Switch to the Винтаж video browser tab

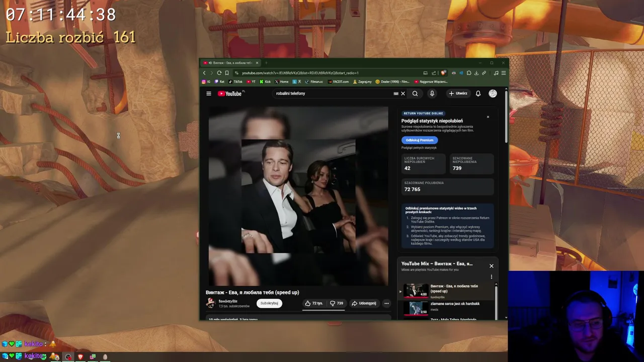pyautogui.click(x=230, y=63)
